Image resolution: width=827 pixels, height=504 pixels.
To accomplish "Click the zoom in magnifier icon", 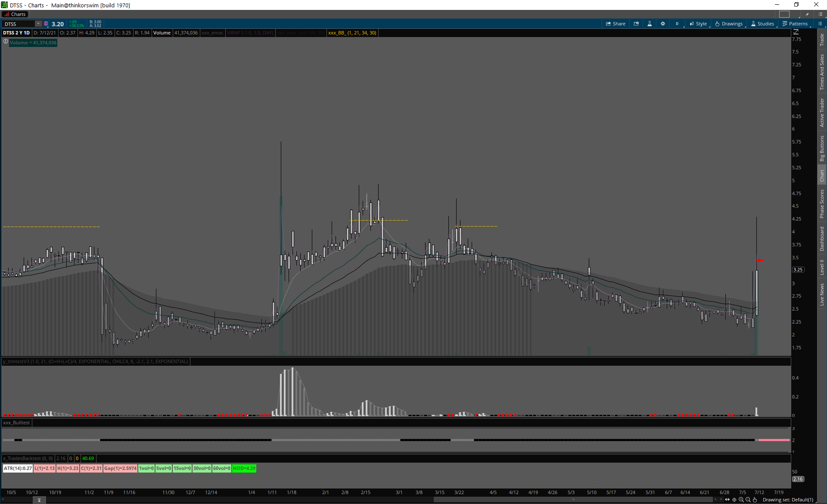I will (x=741, y=500).
